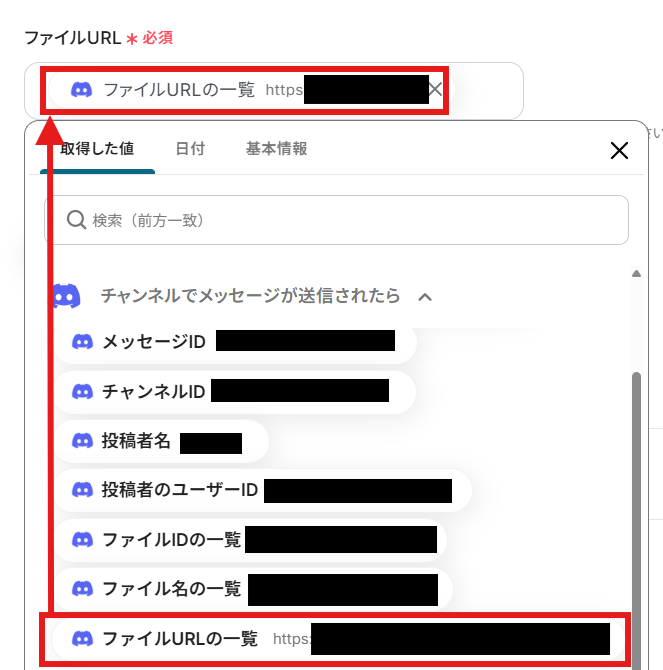Click the Discord icon on メッセージID row
Viewport: 663px width, 670px height.
(82, 342)
